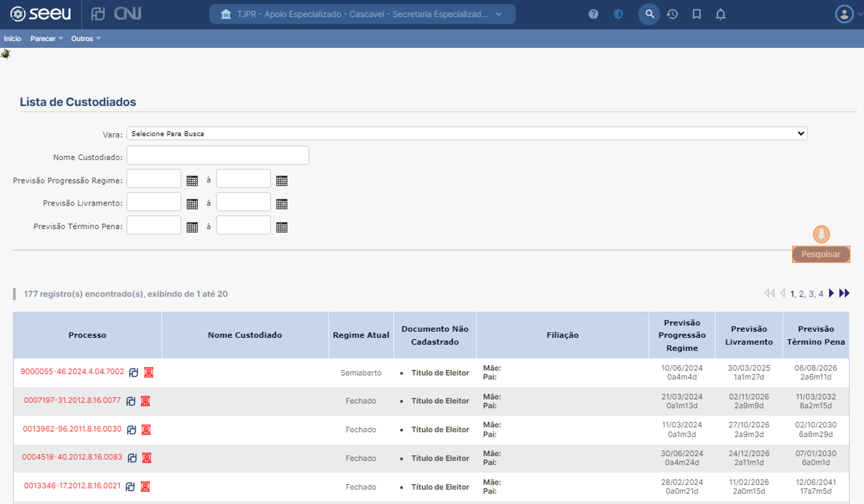Click the Previsão Livramento column header
Viewport: 864px width, 504px height.
749,335
